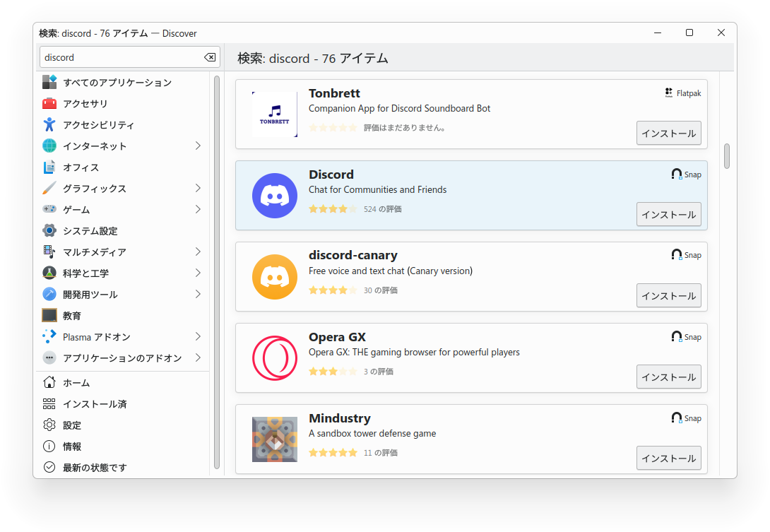
Task: Go to ホーム house icon
Action: 49,382
